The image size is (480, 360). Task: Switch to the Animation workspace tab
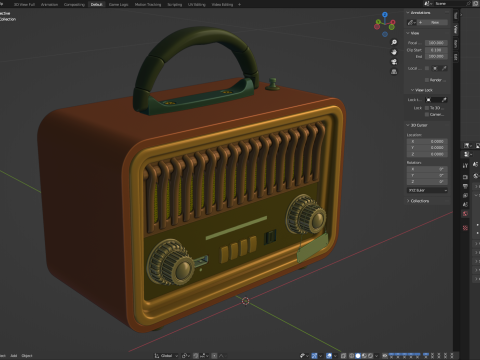(49, 4)
